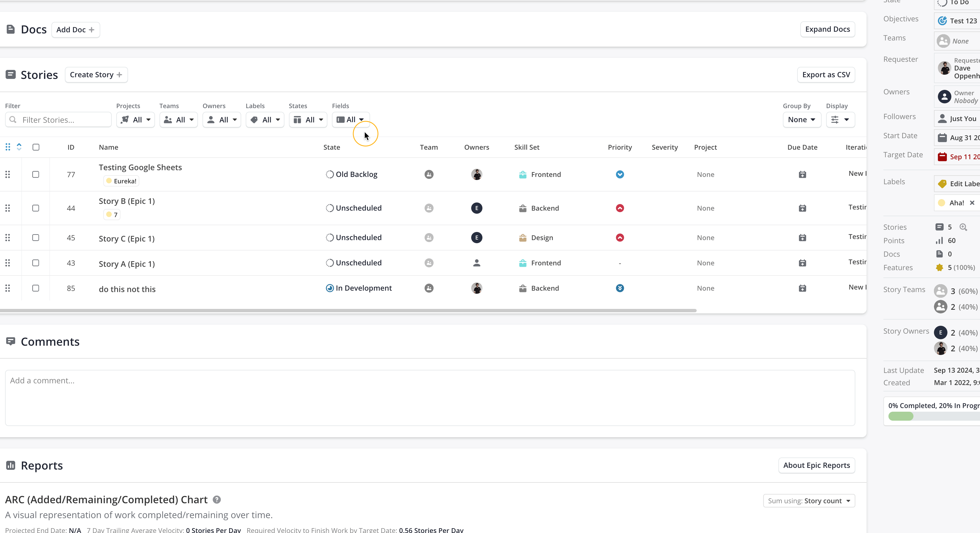
Task: Sort by the Priority column header
Action: (620, 147)
